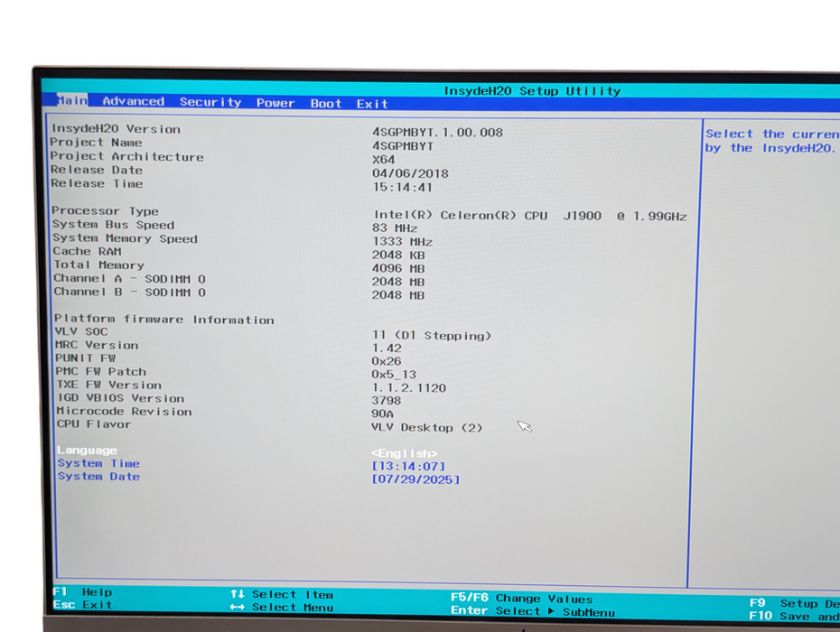The width and height of the screenshot is (840, 632).
Task: Click the System Memory Speed label
Action: tap(125, 238)
